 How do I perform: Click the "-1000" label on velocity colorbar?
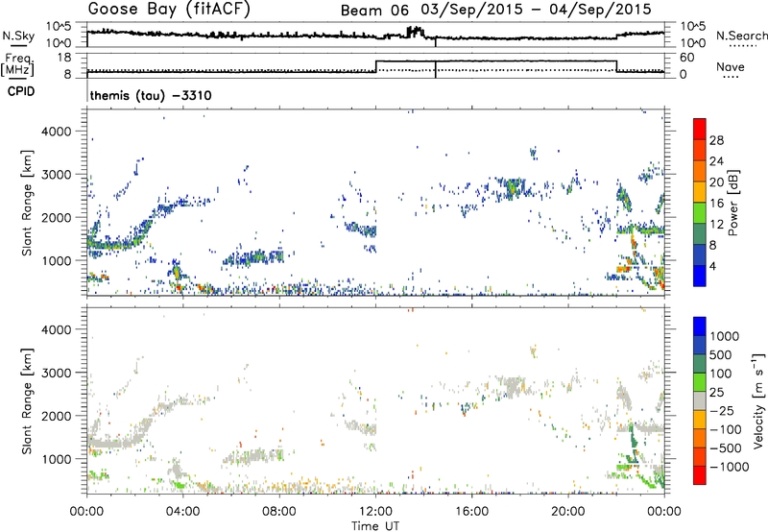[x=730, y=467]
